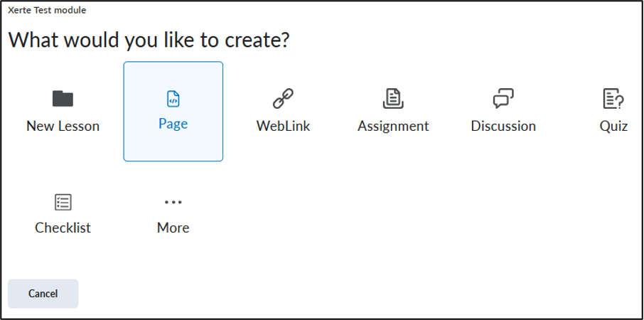Choose the Assignment document tray icon
Screen dimensions: 644x320
coord(393,99)
